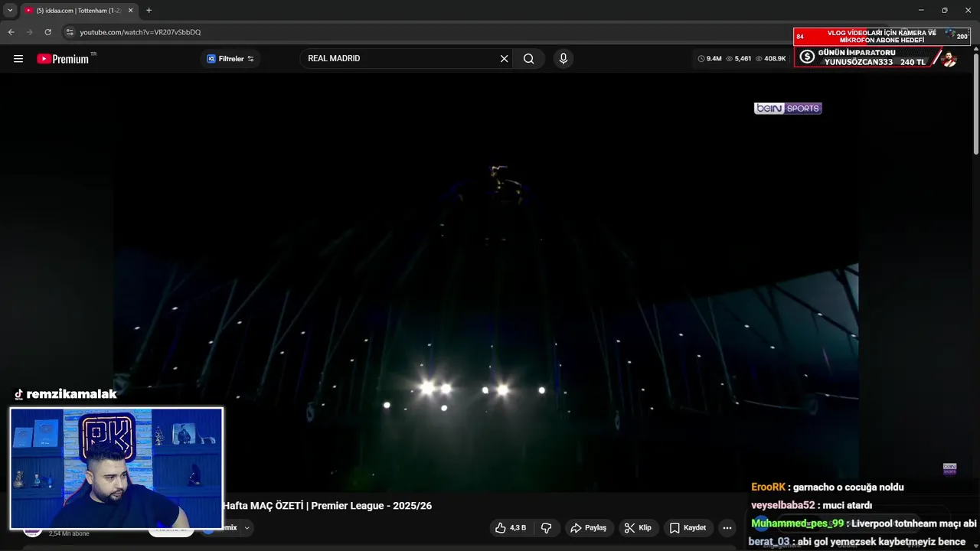Expand the Remix dropdown chevron

tap(247, 527)
